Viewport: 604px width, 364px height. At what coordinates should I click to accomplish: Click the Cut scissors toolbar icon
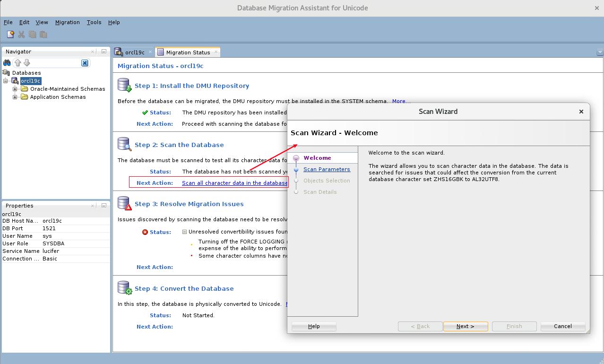point(21,35)
